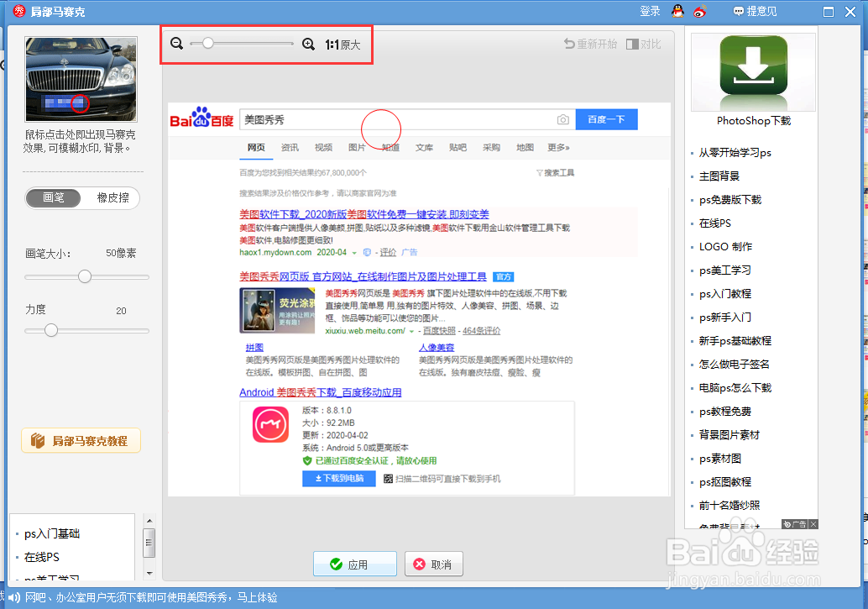
Task: Click the PhotoShop下载 green download icon
Action: click(x=753, y=72)
